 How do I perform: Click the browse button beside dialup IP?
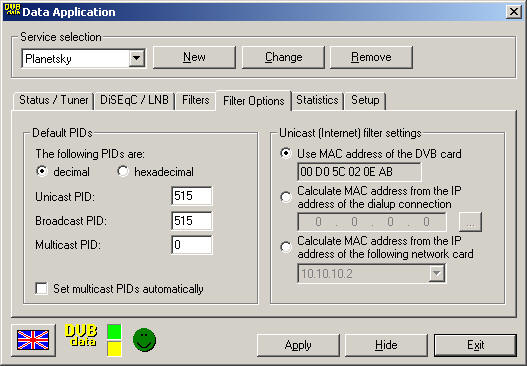pos(470,222)
